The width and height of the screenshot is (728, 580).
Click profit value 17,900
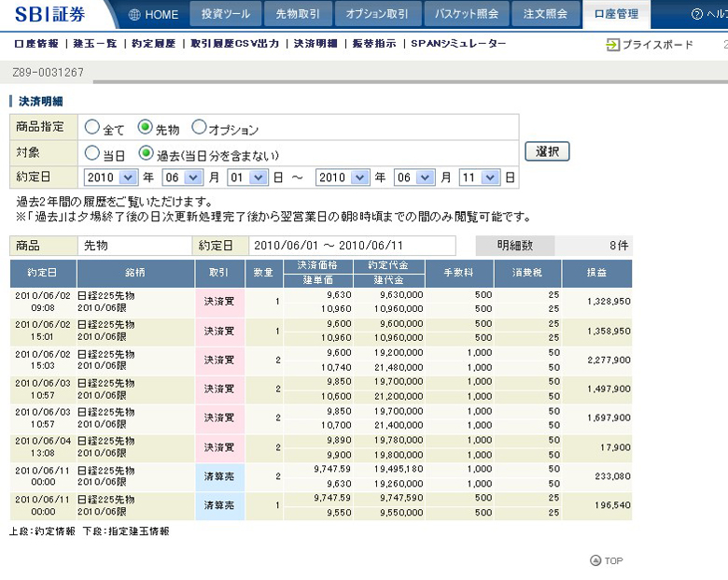pos(615,447)
